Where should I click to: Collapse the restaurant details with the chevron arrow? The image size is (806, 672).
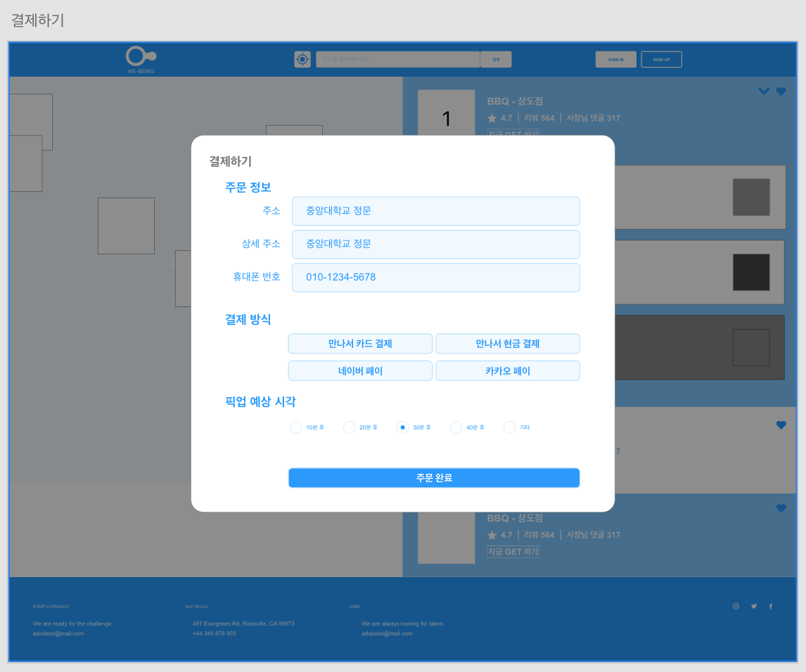tap(764, 91)
